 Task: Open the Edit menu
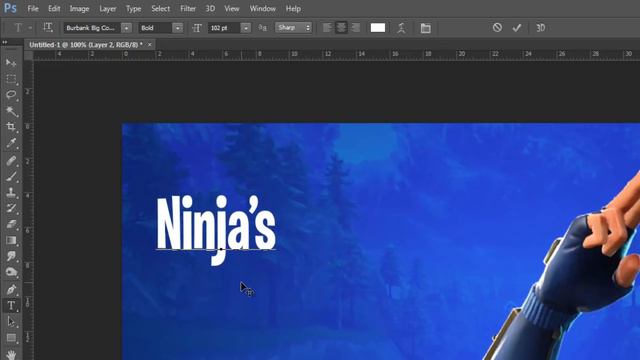coord(54,8)
